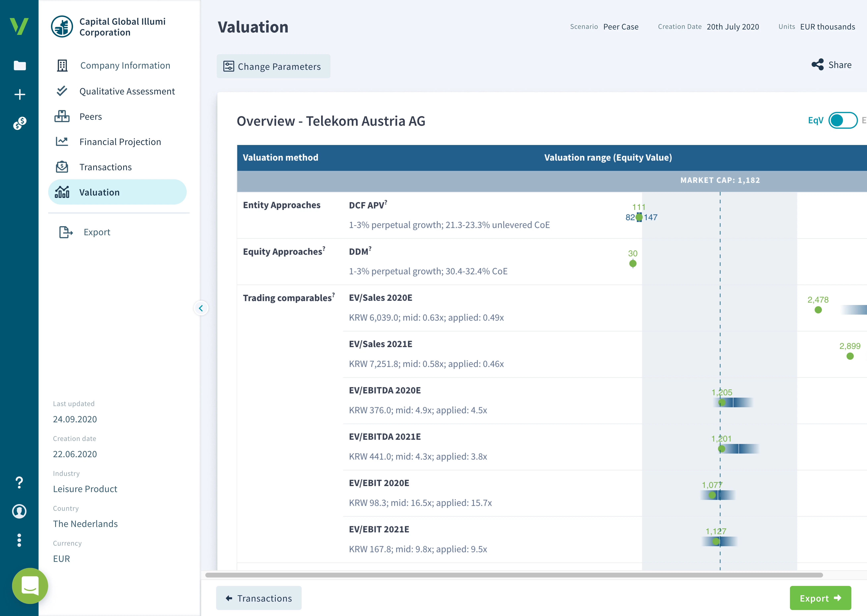Click Change Parameters button
The width and height of the screenshot is (867, 616).
[x=273, y=66]
